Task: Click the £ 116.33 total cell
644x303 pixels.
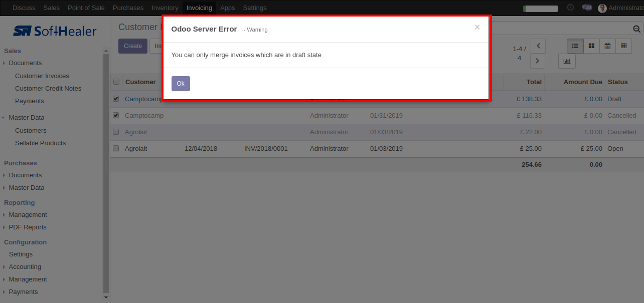Action: [529, 116]
